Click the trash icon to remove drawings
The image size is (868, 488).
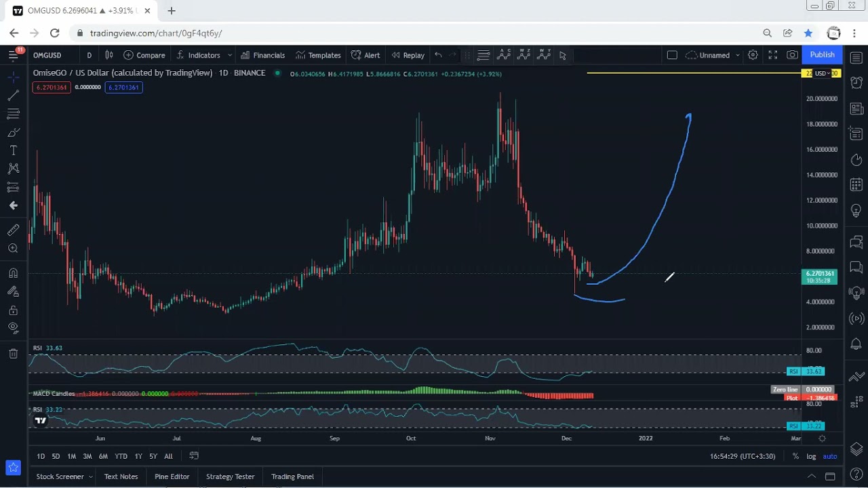click(x=13, y=353)
